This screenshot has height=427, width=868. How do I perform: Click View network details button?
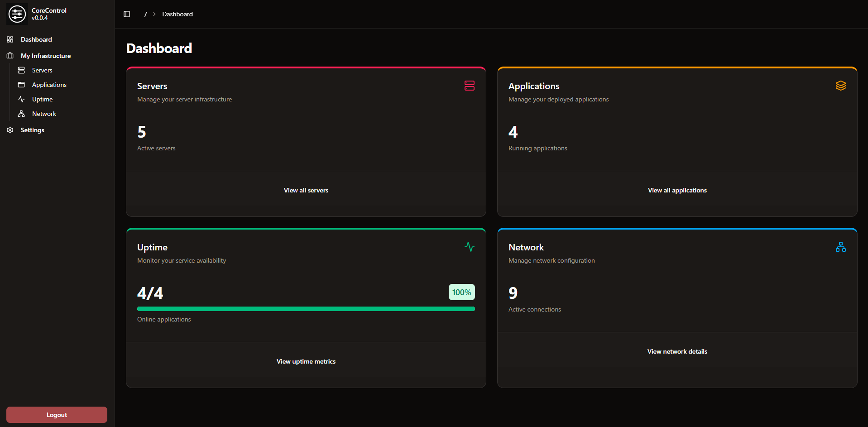pyautogui.click(x=677, y=351)
